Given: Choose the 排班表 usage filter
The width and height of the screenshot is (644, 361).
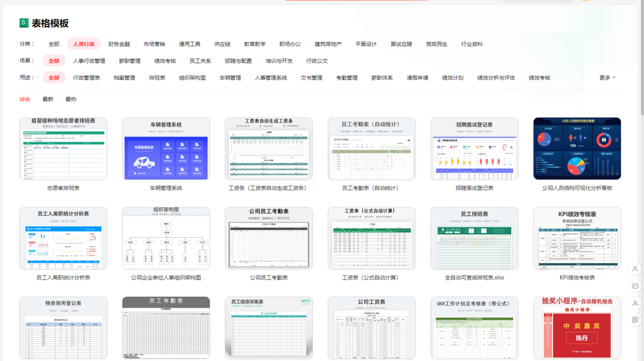Looking at the screenshot, I should pos(157,78).
